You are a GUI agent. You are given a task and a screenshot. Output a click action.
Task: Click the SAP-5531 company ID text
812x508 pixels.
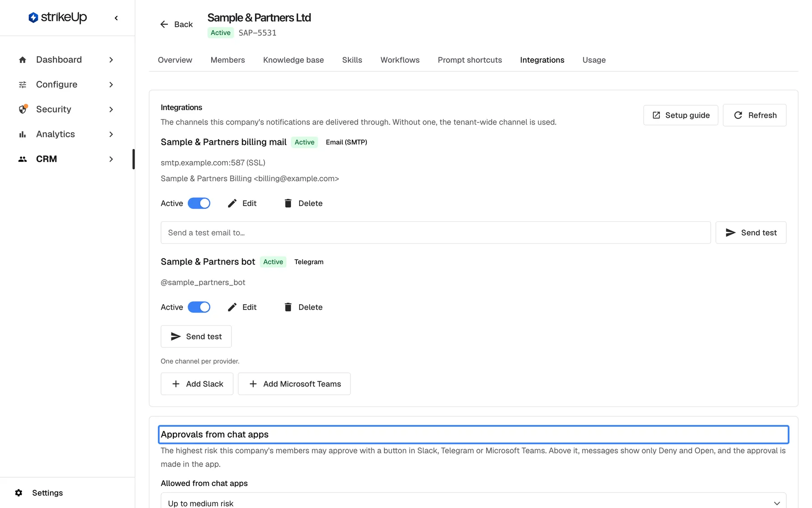coord(257,33)
